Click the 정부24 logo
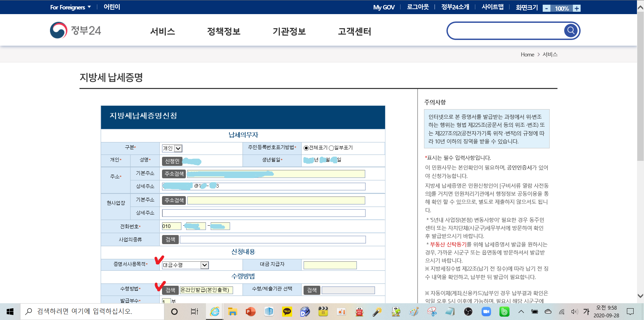644x320 pixels. pyautogui.click(x=75, y=30)
